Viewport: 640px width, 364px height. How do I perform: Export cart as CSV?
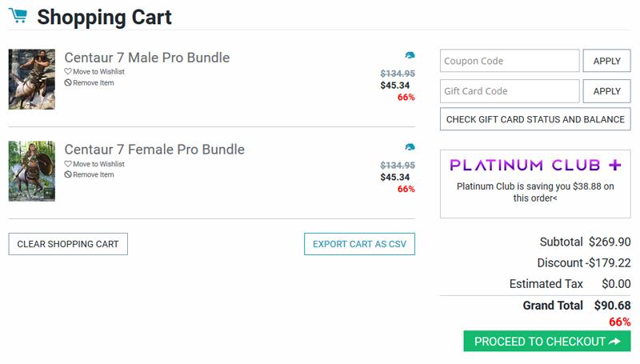pos(359,244)
